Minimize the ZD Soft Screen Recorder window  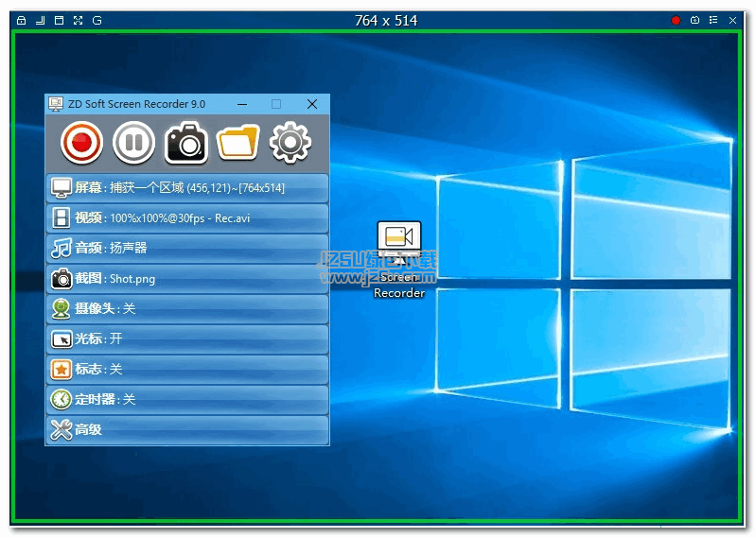242,104
